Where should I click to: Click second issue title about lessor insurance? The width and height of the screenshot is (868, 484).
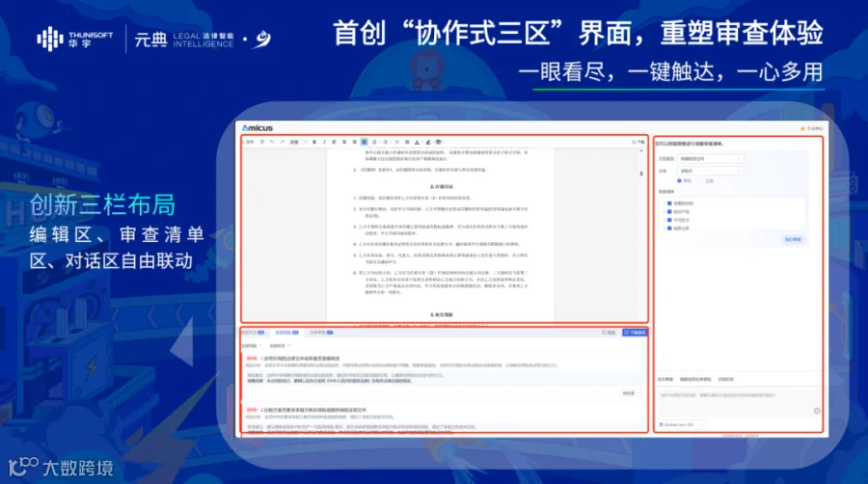tap(313, 410)
